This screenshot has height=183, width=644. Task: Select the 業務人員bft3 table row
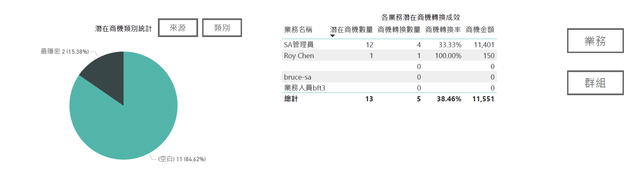389,88
